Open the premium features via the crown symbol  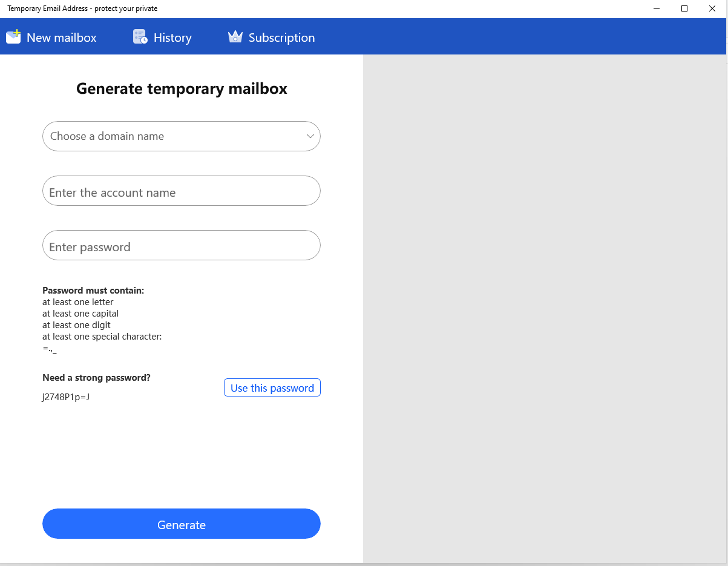pyautogui.click(x=235, y=36)
